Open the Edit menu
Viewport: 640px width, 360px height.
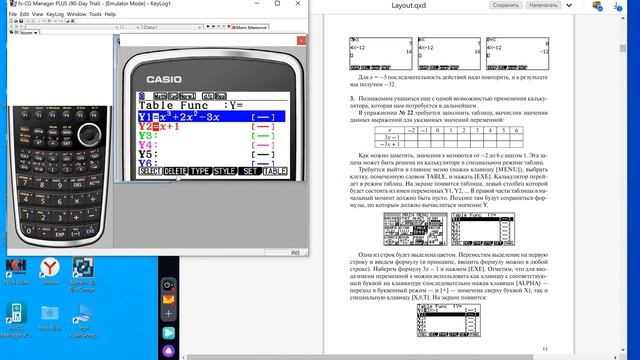click(24, 14)
